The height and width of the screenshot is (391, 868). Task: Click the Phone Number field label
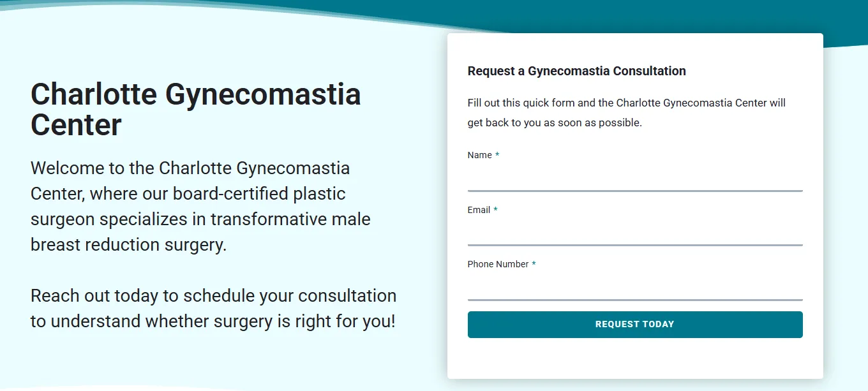(x=498, y=264)
